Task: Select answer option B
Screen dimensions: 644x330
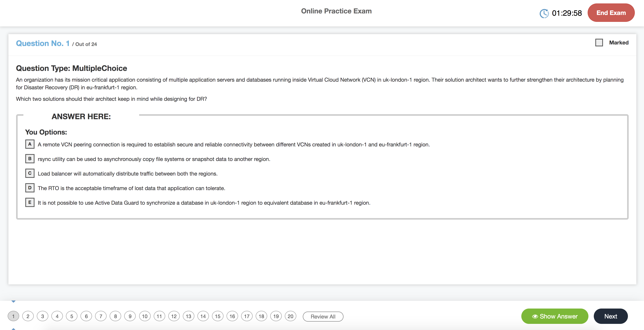Action: pos(29,159)
